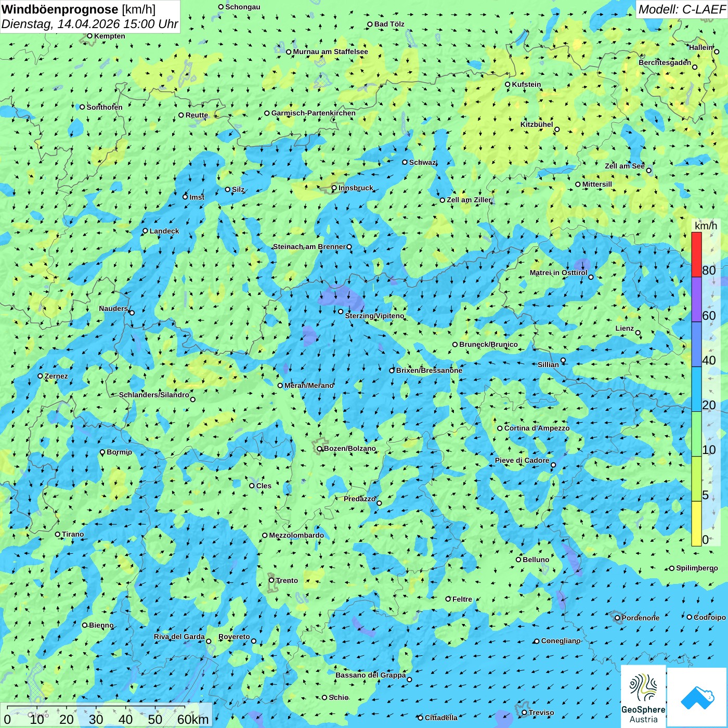Click the Matrei in Osttirol label
728x728 pixels.
coord(558,272)
